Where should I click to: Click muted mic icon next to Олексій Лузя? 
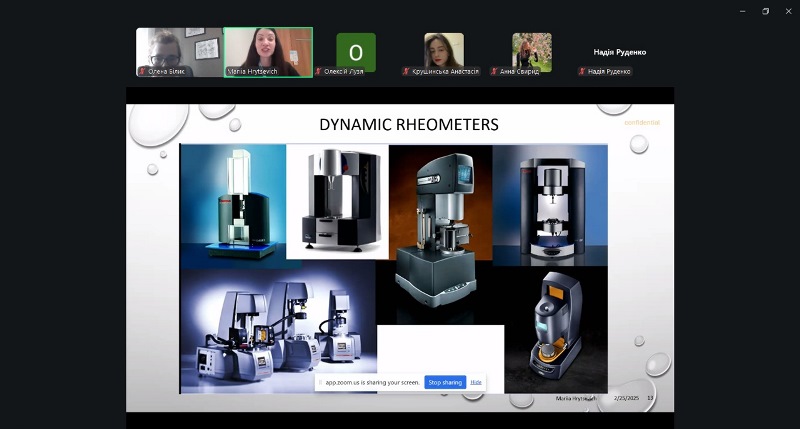click(x=318, y=71)
